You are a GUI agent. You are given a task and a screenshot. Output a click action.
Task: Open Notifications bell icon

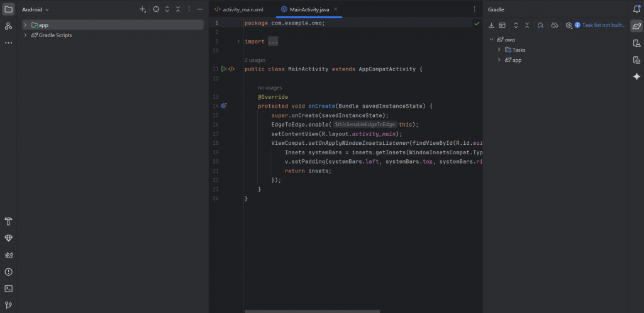(x=636, y=9)
